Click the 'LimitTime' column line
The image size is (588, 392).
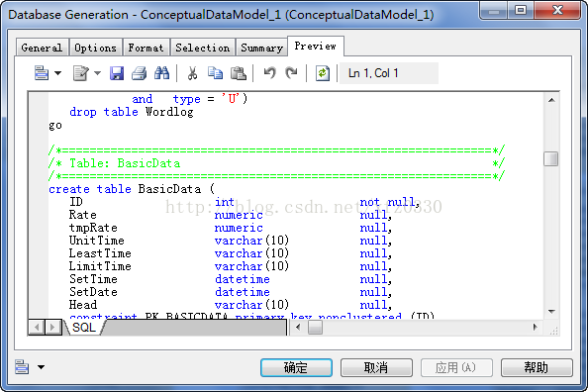(x=231, y=266)
